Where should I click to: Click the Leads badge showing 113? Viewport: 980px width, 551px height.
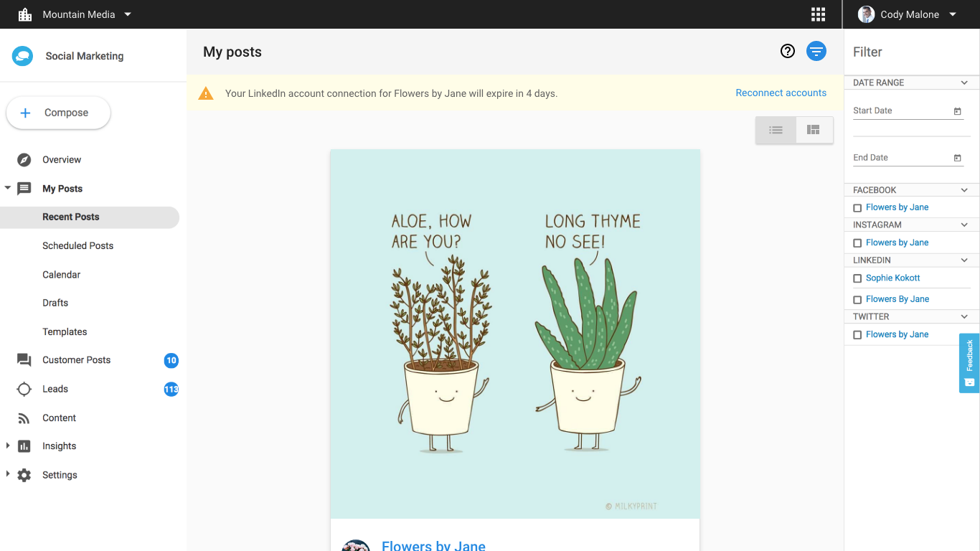point(171,389)
